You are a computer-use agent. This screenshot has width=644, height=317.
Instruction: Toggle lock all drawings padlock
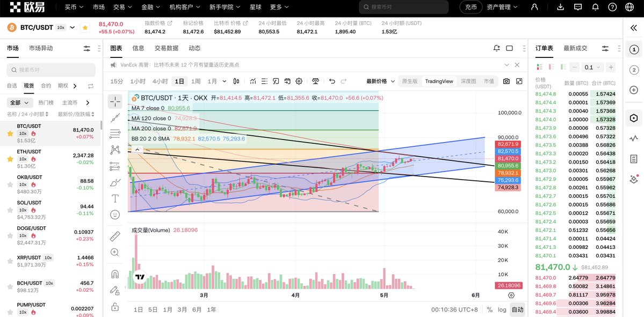pyautogui.click(x=115, y=306)
